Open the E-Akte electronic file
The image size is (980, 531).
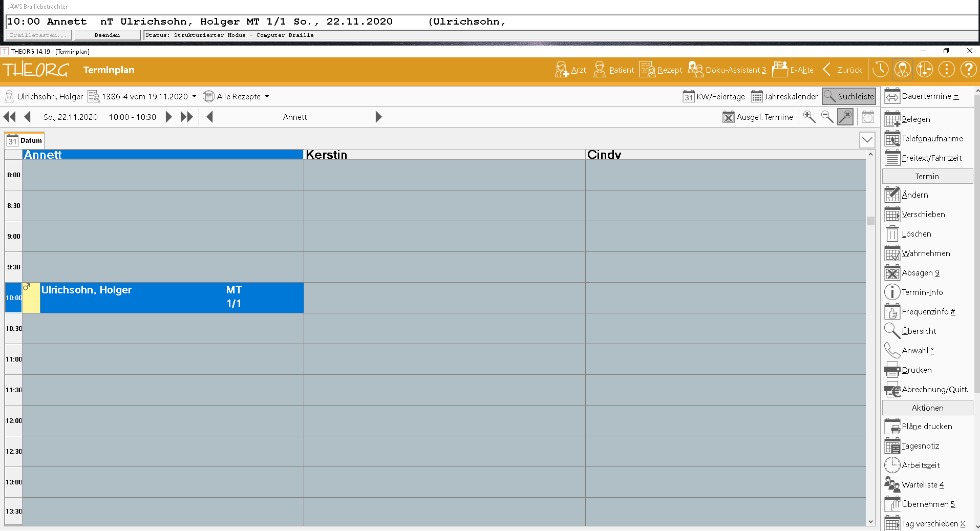(779, 70)
